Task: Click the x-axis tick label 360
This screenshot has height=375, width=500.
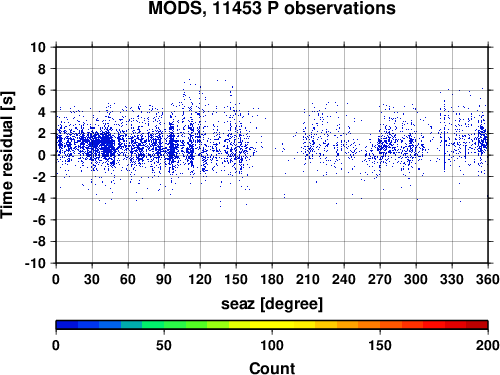Action: (488, 279)
